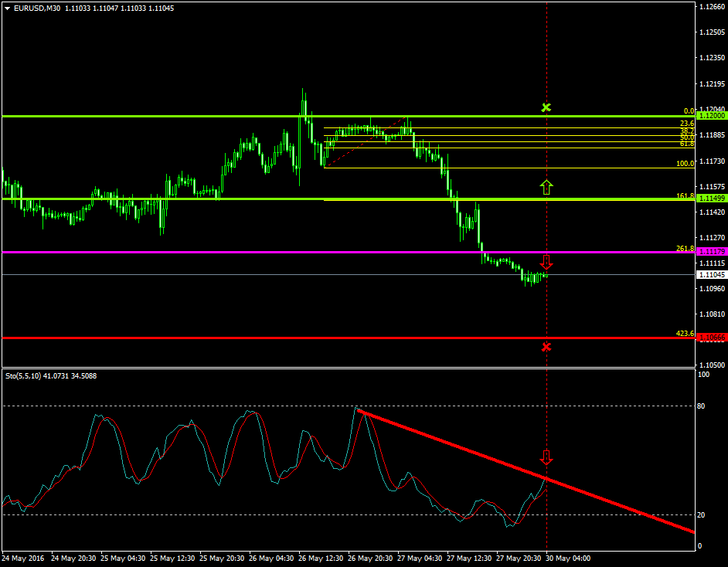Select the EURUSD,M30 title text
The height and width of the screenshot is (567, 728).
[x=36, y=8]
